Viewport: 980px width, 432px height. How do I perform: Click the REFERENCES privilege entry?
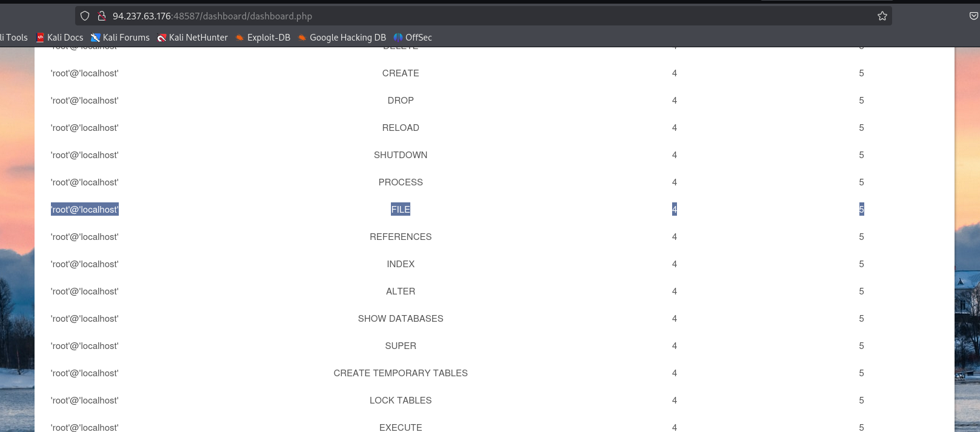pyautogui.click(x=401, y=237)
